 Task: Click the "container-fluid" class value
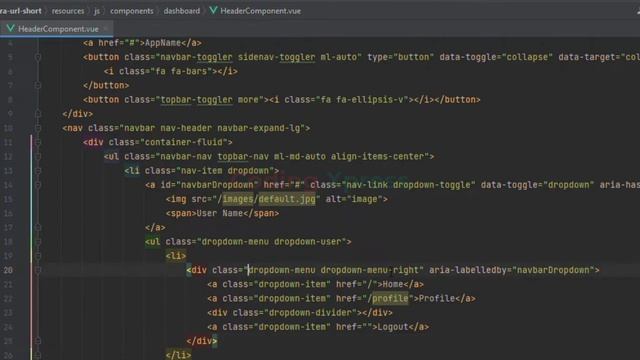183,142
